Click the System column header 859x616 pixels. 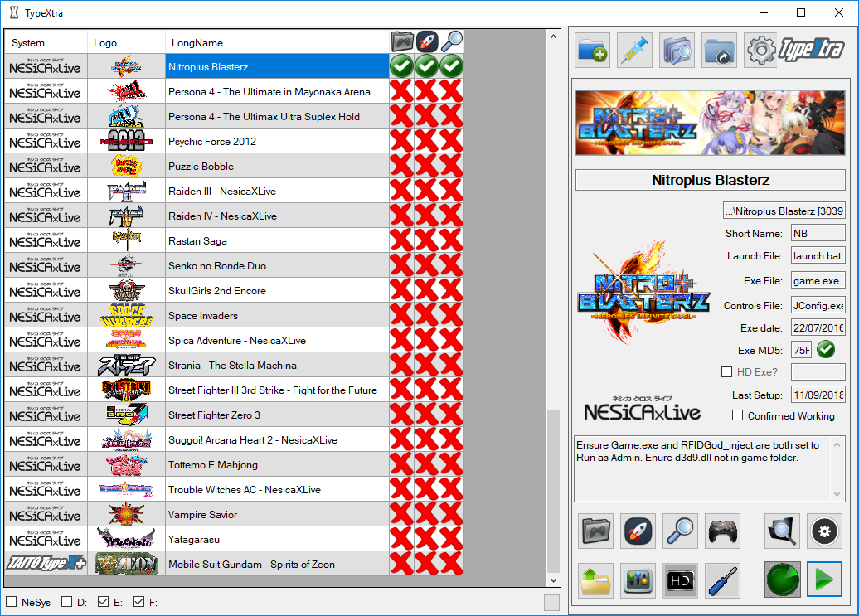point(46,42)
